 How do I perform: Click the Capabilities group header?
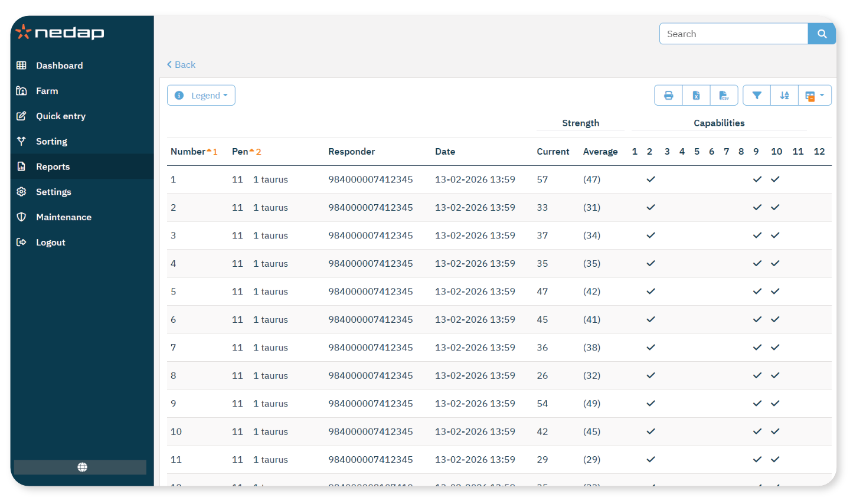[719, 123]
